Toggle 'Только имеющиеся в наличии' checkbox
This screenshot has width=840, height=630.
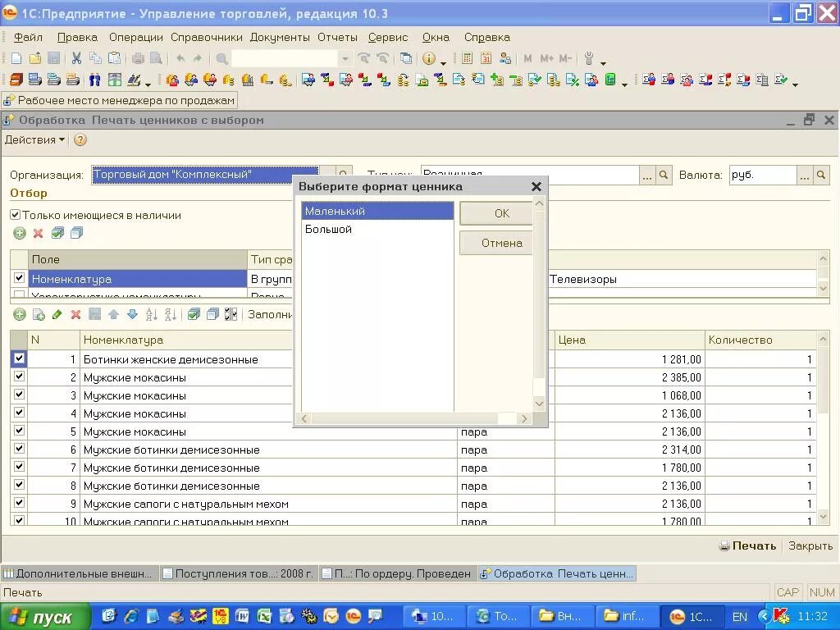point(16,216)
